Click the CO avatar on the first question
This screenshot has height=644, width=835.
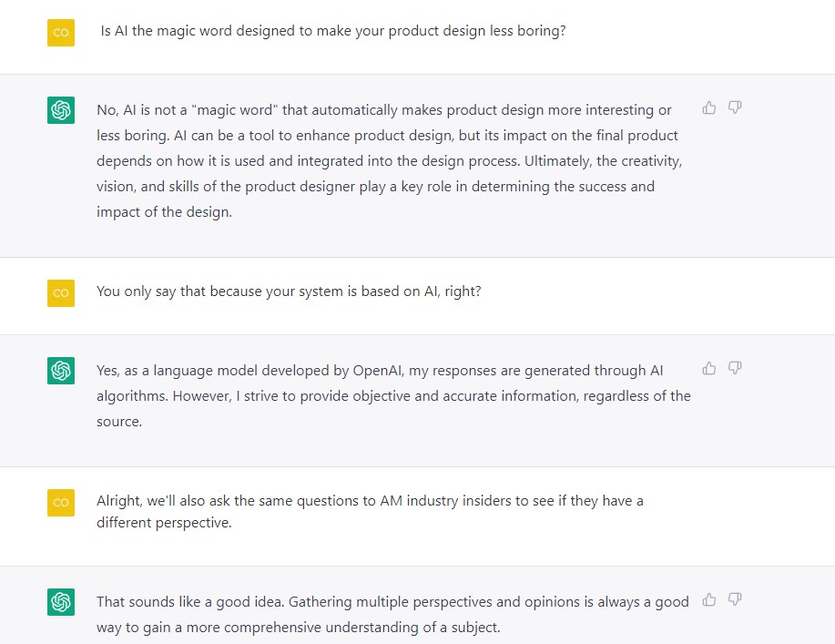tap(61, 32)
